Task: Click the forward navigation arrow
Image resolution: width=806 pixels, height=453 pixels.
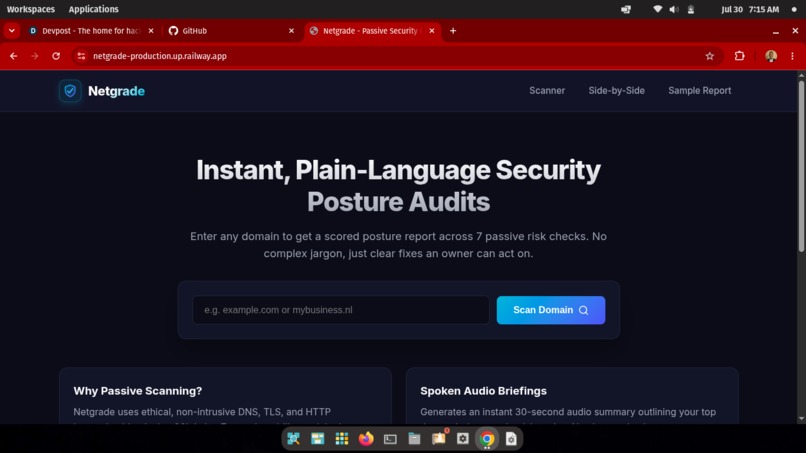Action: tap(34, 56)
